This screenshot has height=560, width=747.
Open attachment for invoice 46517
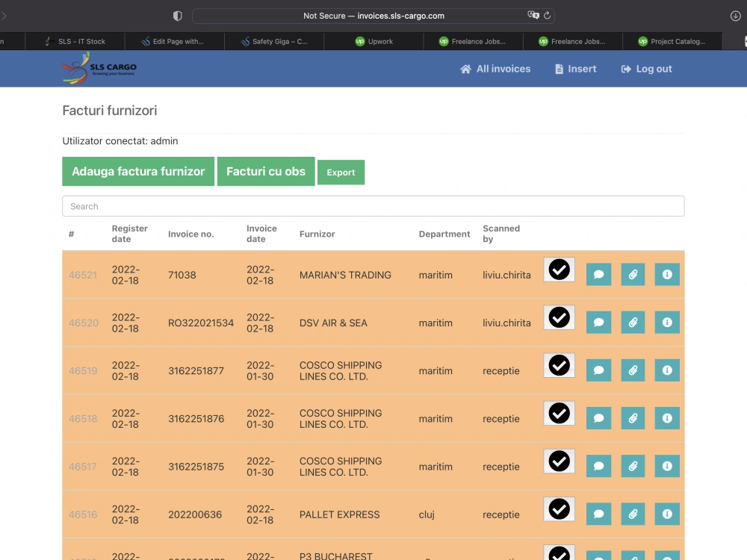(633, 466)
